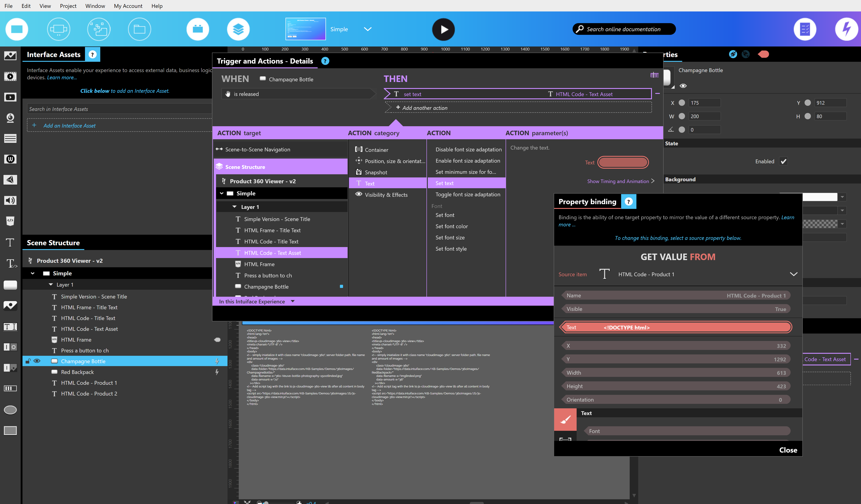Toggle binding circle next to Y property

click(808, 102)
